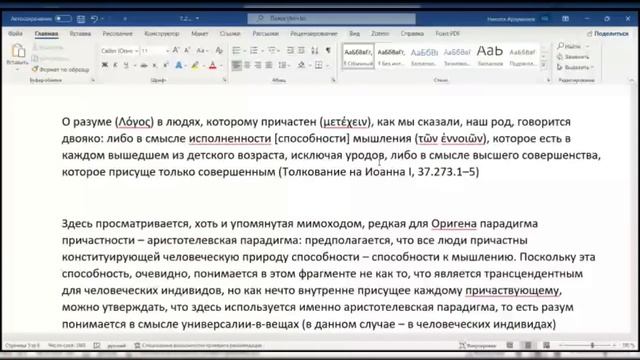Click the Undo arrow icon
Screen dimensions: 640x360
(94, 19)
